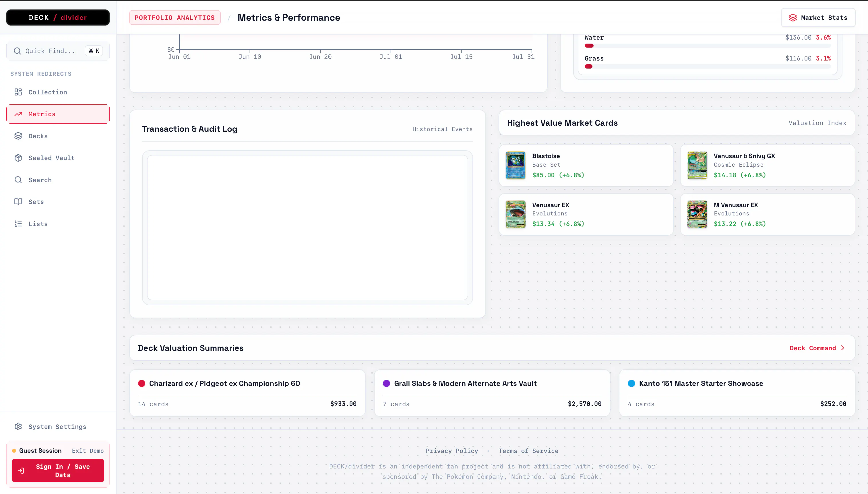Click the $2,570.00 deck value
The height and width of the screenshot is (494, 868).
(x=584, y=404)
